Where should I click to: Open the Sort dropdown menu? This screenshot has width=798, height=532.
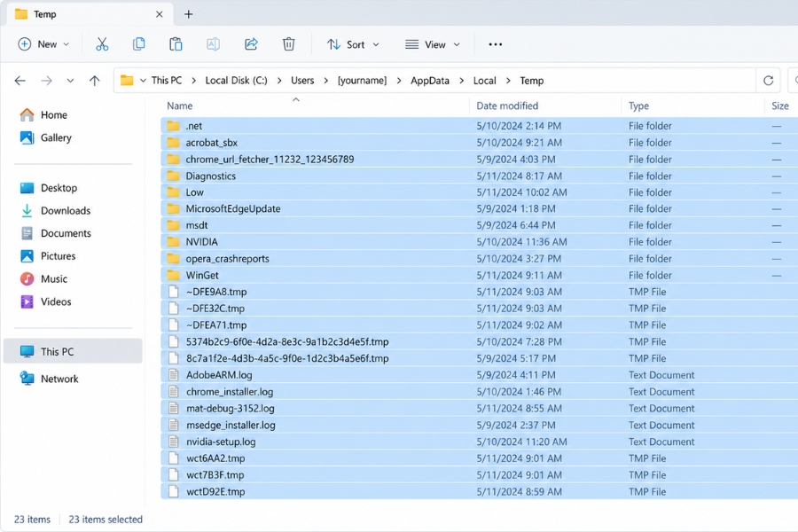click(x=353, y=44)
